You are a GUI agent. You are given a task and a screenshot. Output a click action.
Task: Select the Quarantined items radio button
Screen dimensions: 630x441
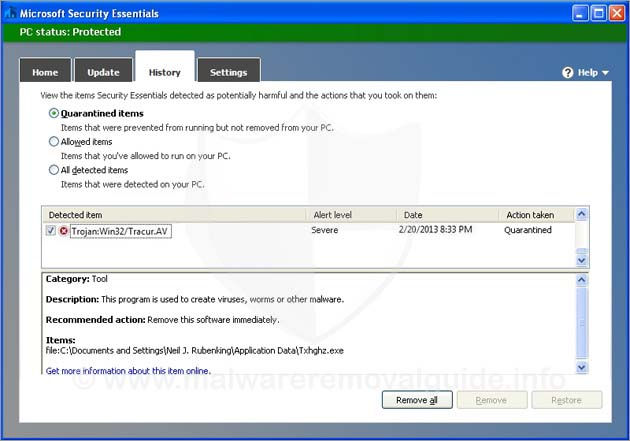[x=53, y=113]
